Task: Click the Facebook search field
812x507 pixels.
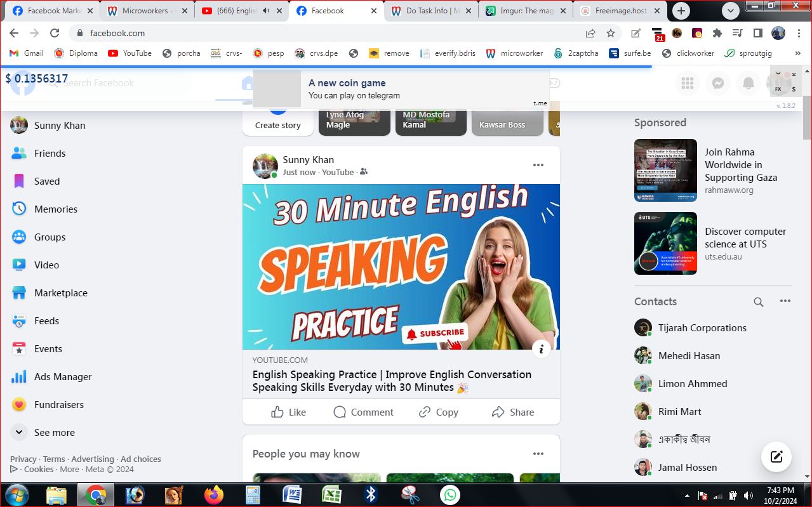Action: tap(117, 83)
